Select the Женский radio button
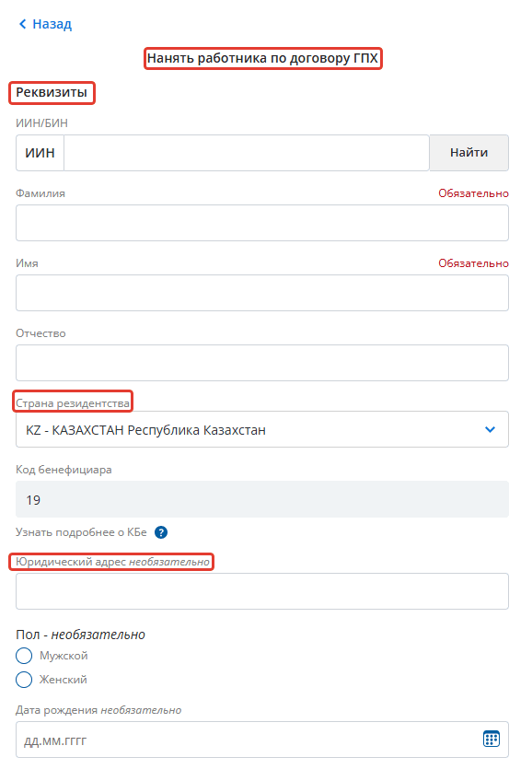 (24, 680)
